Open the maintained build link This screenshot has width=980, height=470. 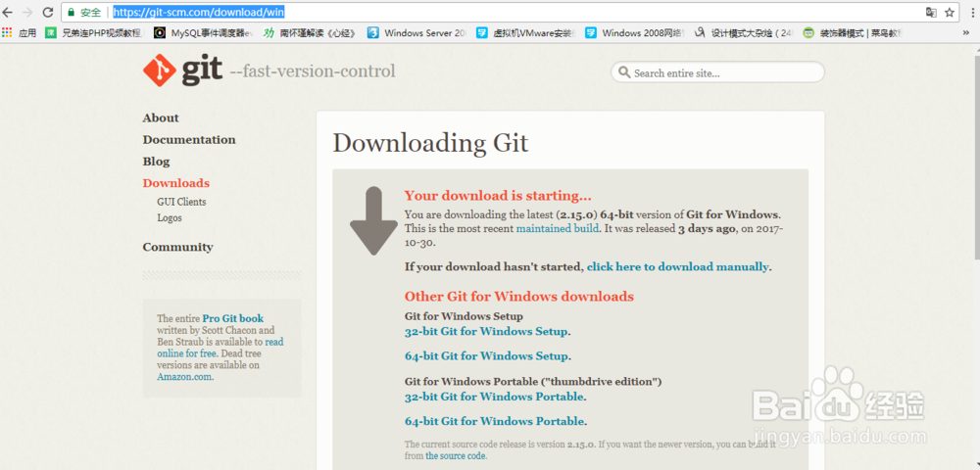coord(558,228)
